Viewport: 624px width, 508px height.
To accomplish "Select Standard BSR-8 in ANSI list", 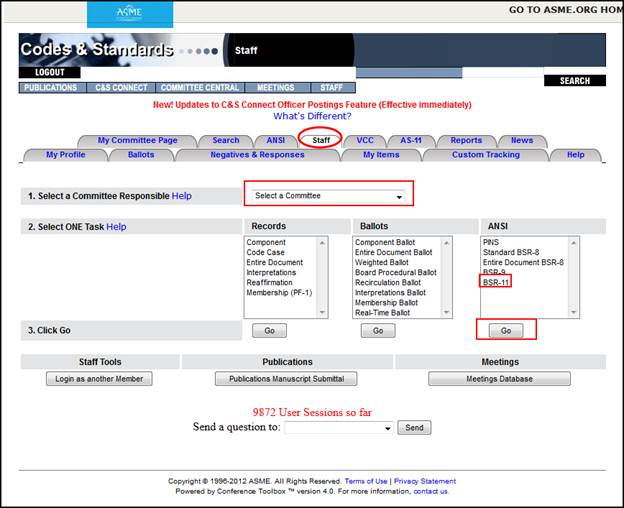I will click(511, 252).
